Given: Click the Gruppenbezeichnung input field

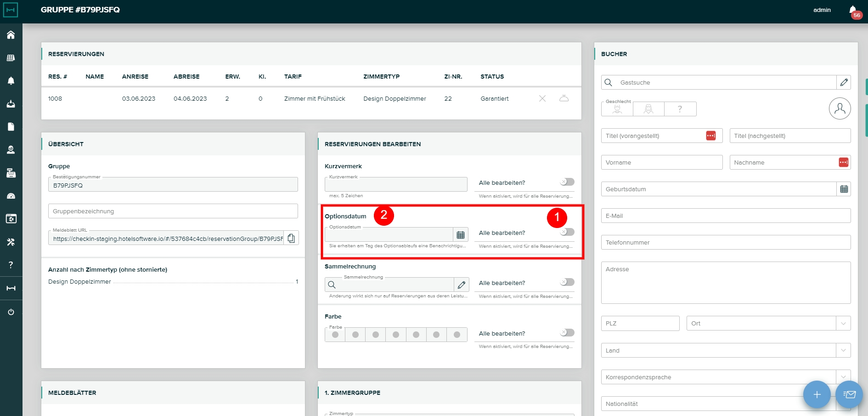Looking at the screenshot, I should click(x=173, y=211).
